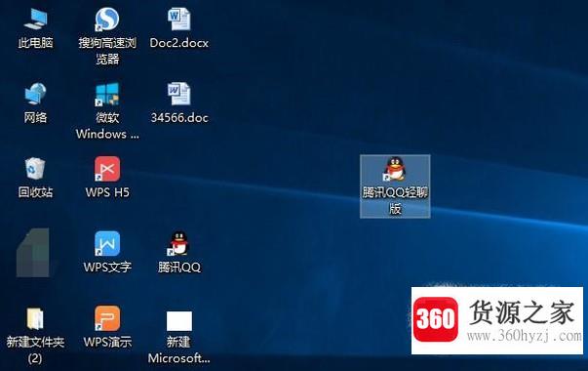The width and height of the screenshot is (588, 371).
Task: Click the dark unlabeled icon beside WPS文字
Action: click(x=33, y=253)
